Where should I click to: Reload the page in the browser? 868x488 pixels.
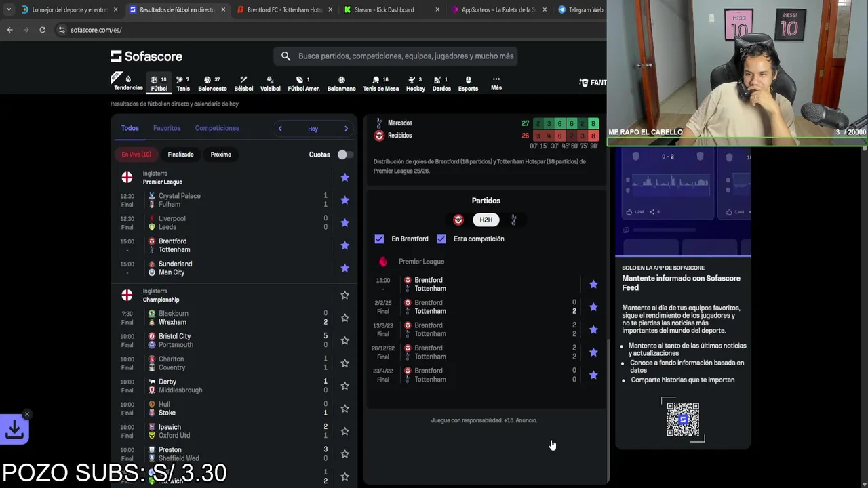(x=42, y=30)
